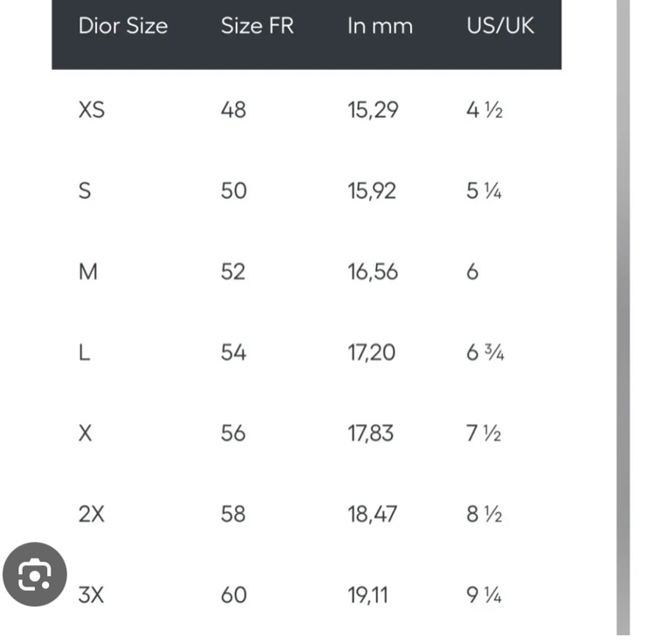The height and width of the screenshot is (644, 646).
Task: Click the "In mm" column header
Action: pyautogui.click(x=379, y=25)
